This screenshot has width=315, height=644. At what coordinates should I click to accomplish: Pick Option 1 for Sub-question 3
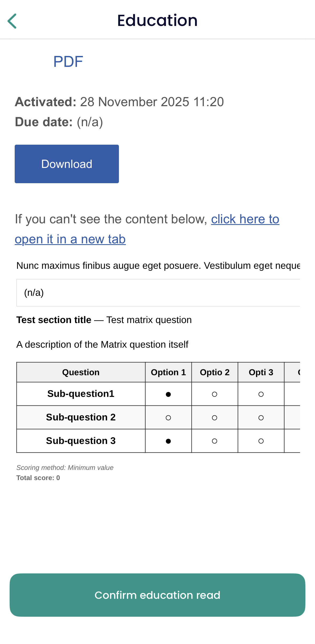point(168,441)
